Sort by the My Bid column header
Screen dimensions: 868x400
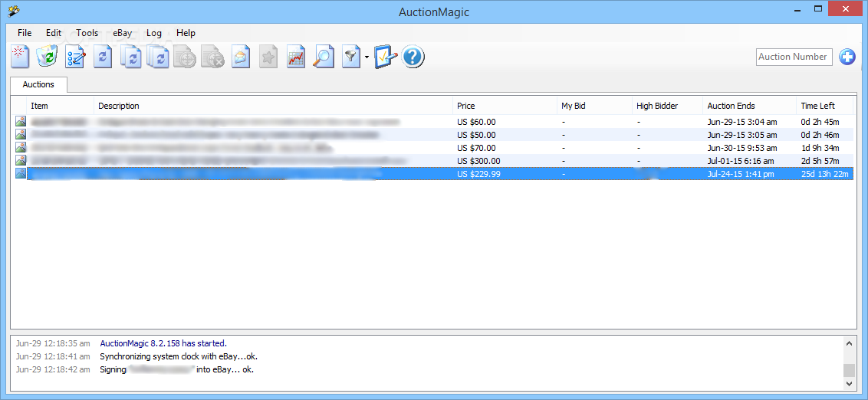(x=594, y=106)
